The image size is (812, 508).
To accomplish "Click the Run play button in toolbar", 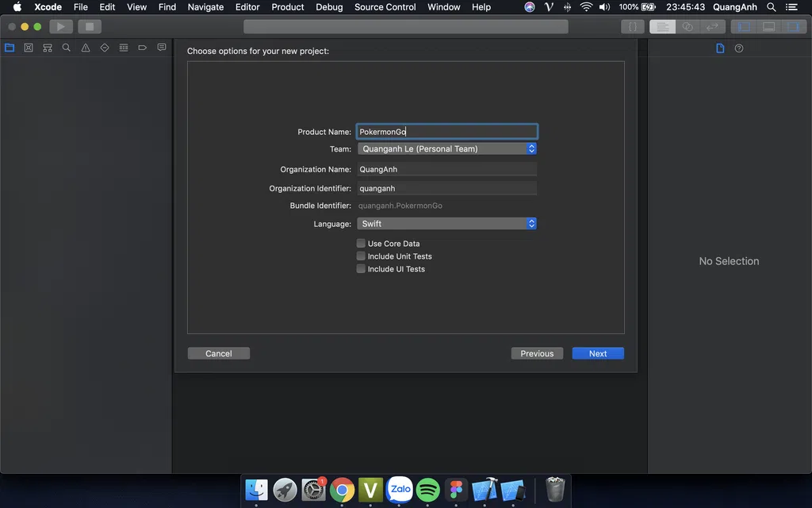I will click(61, 26).
